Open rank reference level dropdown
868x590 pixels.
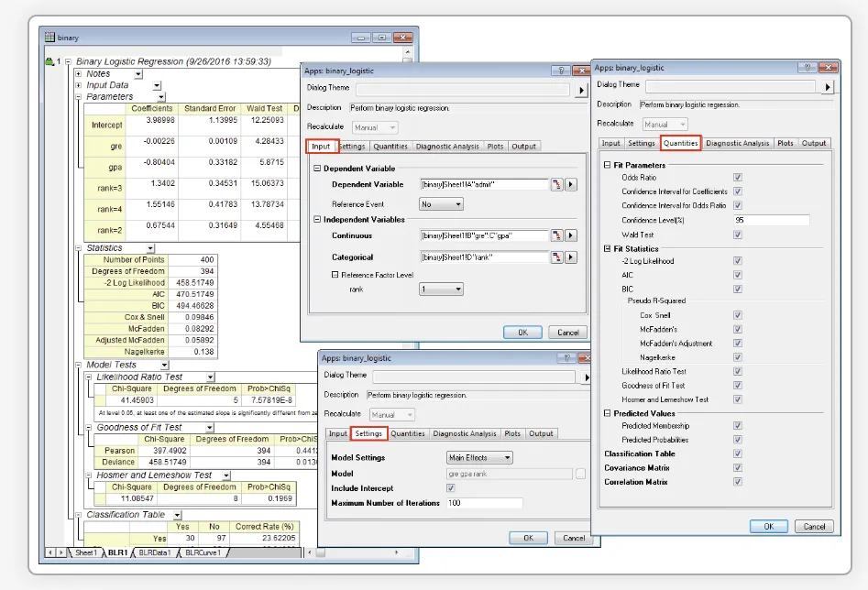(x=441, y=289)
